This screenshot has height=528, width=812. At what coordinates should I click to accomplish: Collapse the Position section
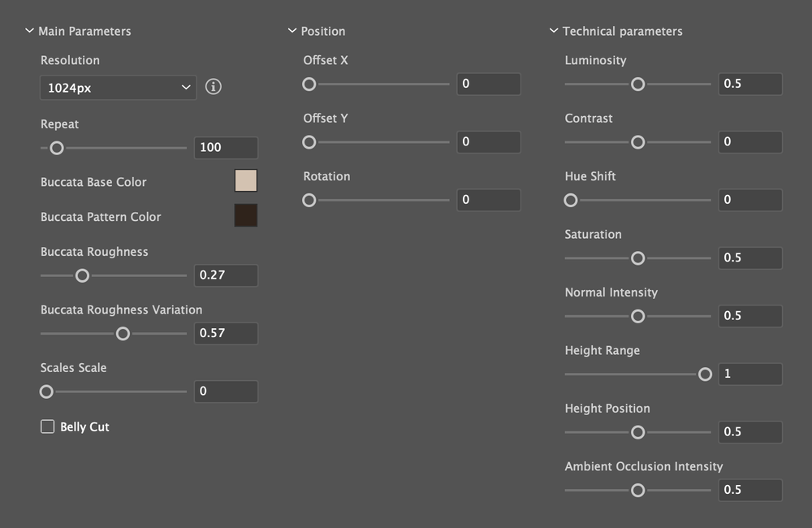(292, 31)
